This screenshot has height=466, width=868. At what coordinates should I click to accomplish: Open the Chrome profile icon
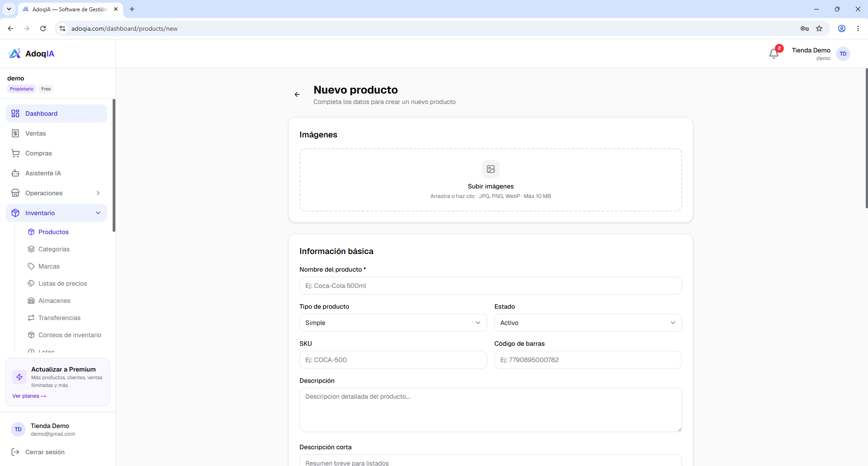842,28
